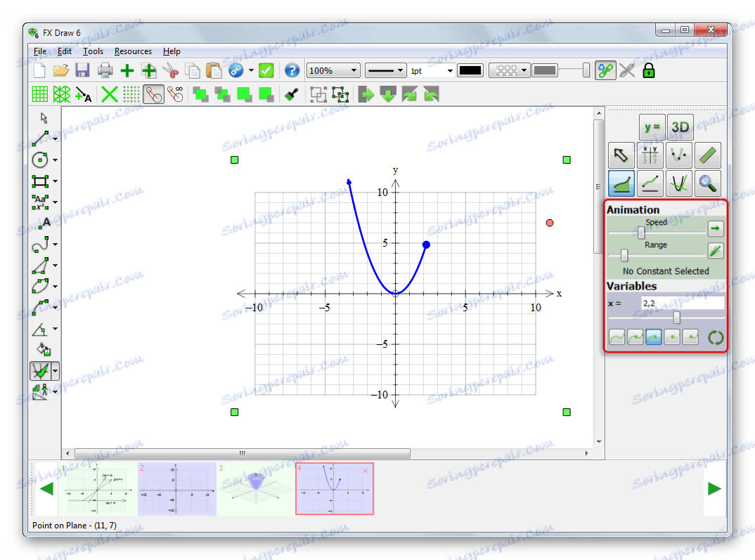Toggle the green square grid display
This screenshot has height=560, width=755.
pos(39,94)
